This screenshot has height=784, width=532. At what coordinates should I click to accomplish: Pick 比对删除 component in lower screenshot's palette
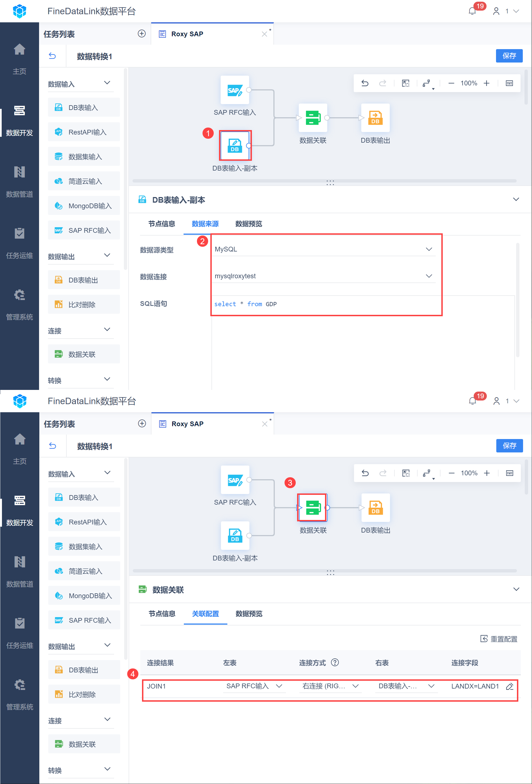pos(84,695)
